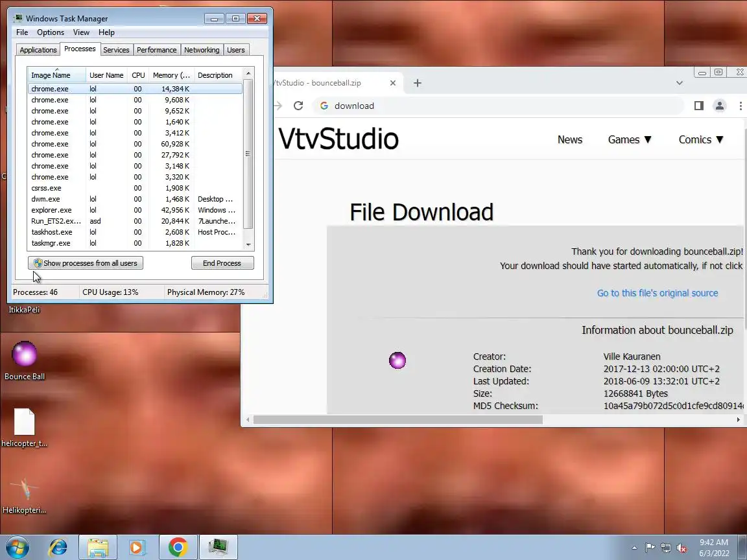747x560 pixels.
Task: Sort processes by CPU column
Action: 138,75
